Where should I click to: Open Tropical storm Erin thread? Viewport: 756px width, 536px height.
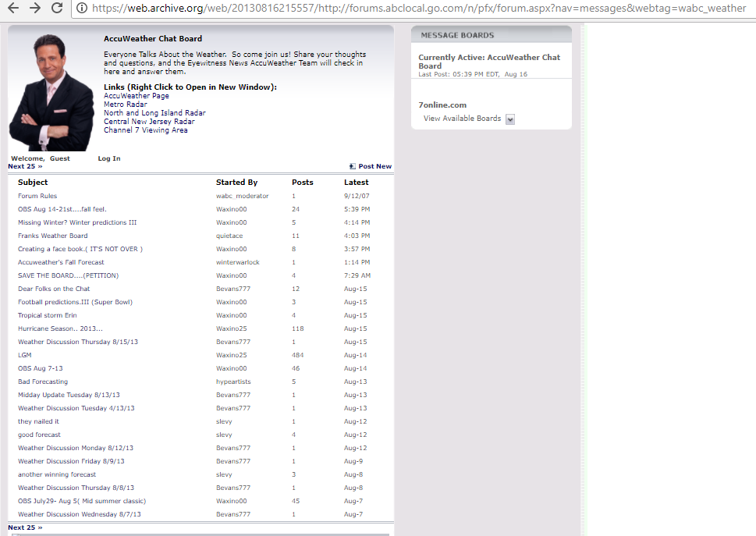click(48, 315)
